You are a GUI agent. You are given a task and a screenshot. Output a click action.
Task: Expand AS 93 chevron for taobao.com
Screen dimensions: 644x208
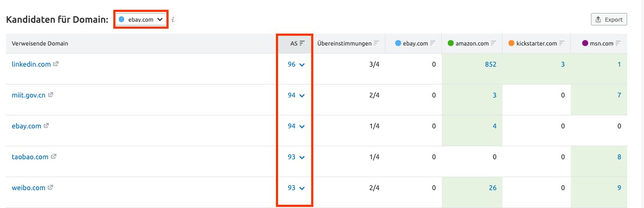point(302,157)
